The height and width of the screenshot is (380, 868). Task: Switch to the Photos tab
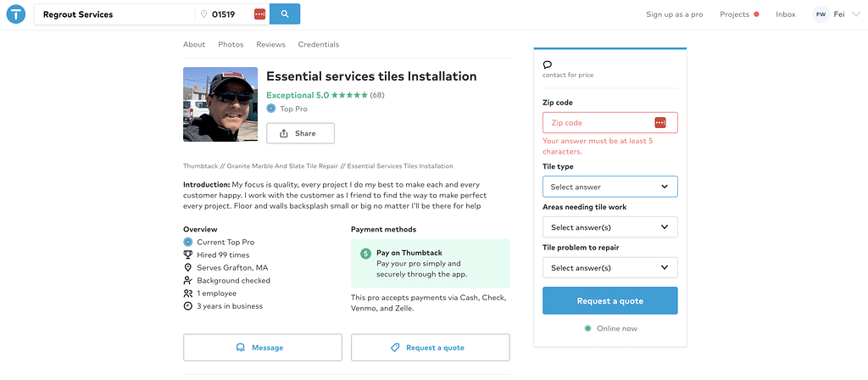coord(231,44)
